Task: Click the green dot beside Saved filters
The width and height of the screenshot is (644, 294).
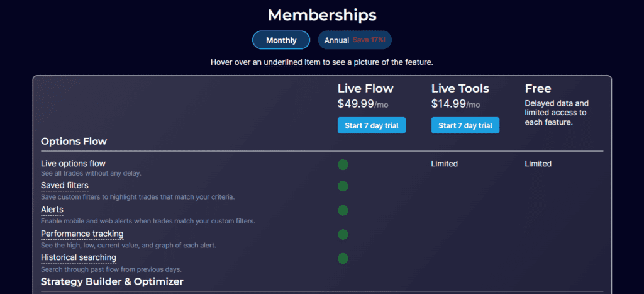Action: (x=343, y=186)
